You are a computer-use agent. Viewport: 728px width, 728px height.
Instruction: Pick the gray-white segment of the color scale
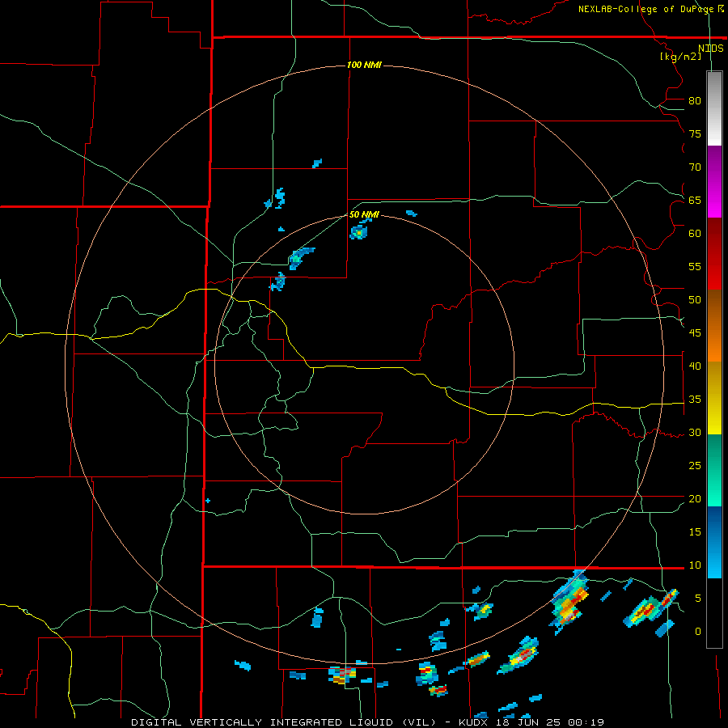point(714,108)
